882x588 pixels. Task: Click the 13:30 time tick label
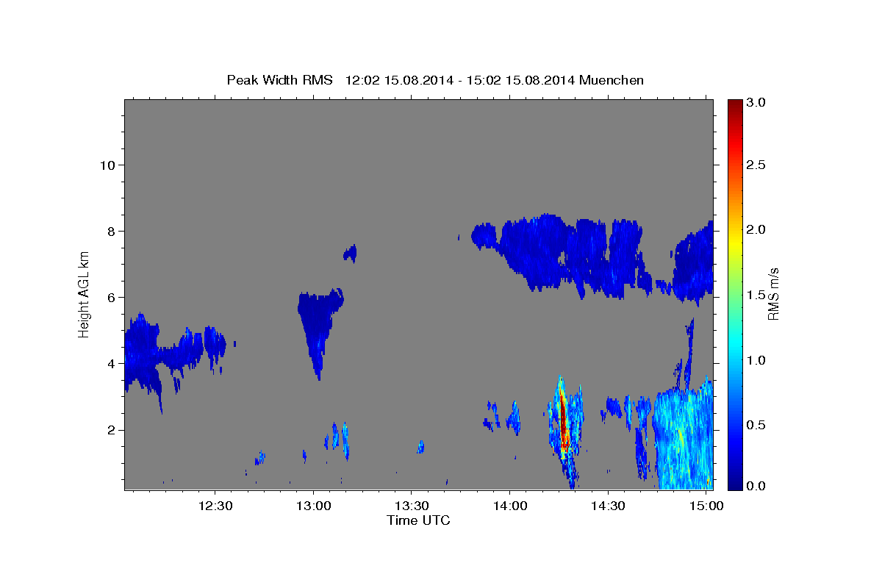pos(412,506)
